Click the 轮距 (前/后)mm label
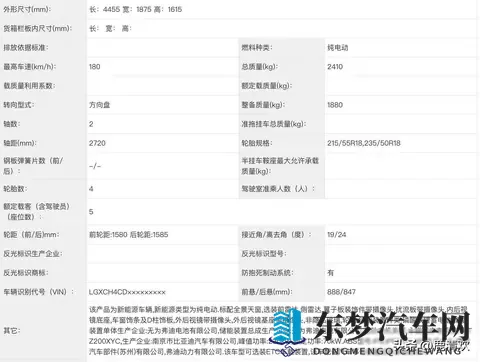The image size is (480, 362). coord(31,234)
